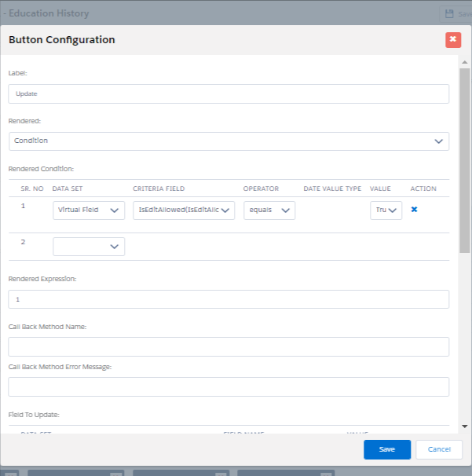Viewport: 472px width, 476px height.
Task: Click the Button Configuration dialog title
Action: [x=62, y=40]
